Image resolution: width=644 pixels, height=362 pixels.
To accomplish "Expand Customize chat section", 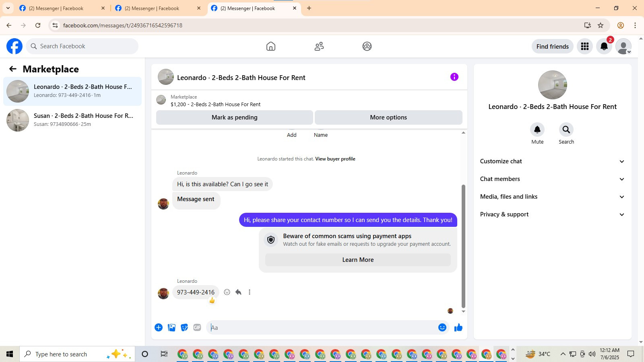I will 553,161.
